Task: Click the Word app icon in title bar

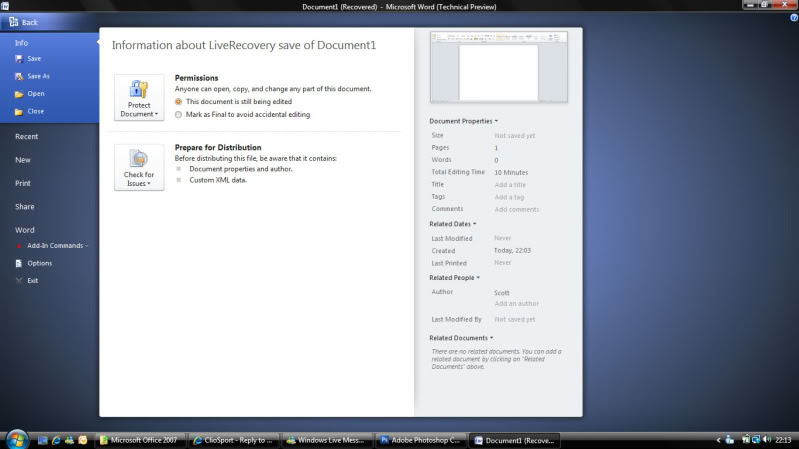Action: pyautogui.click(x=5, y=6)
